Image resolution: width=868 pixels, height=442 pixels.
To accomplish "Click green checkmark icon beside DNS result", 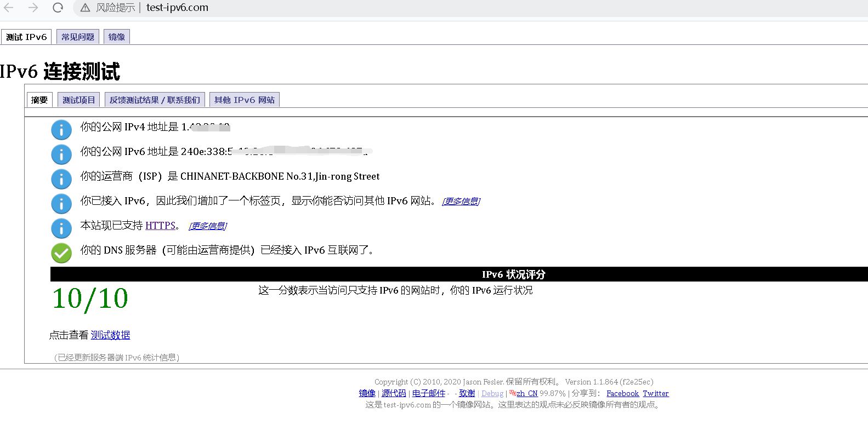I will pos(61,253).
